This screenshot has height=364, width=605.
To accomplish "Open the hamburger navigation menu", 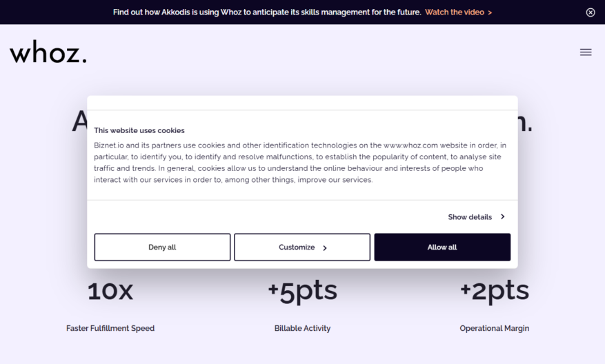I will click(585, 52).
